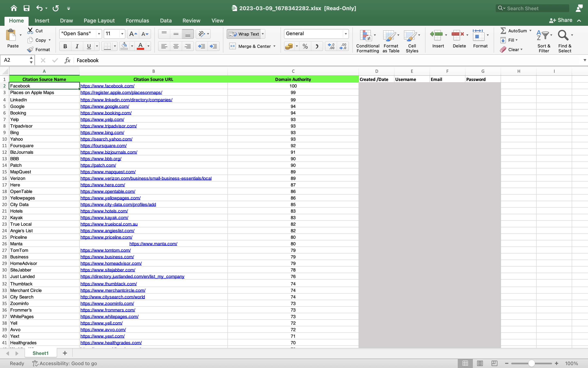Switch to Formulas tab
Screen dimensions: 588x368
click(x=137, y=21)
